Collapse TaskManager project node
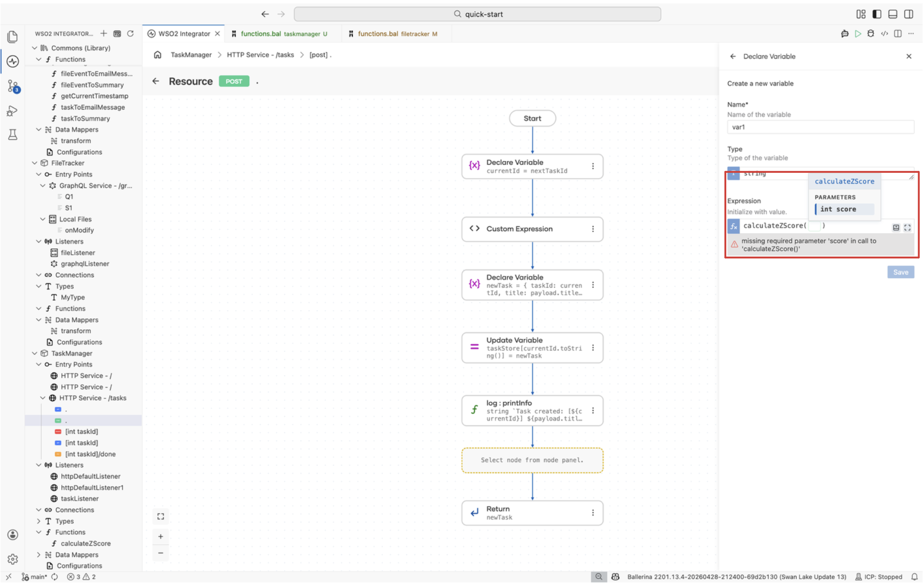This screenshot has height=584, width=924. coord(34,353)
